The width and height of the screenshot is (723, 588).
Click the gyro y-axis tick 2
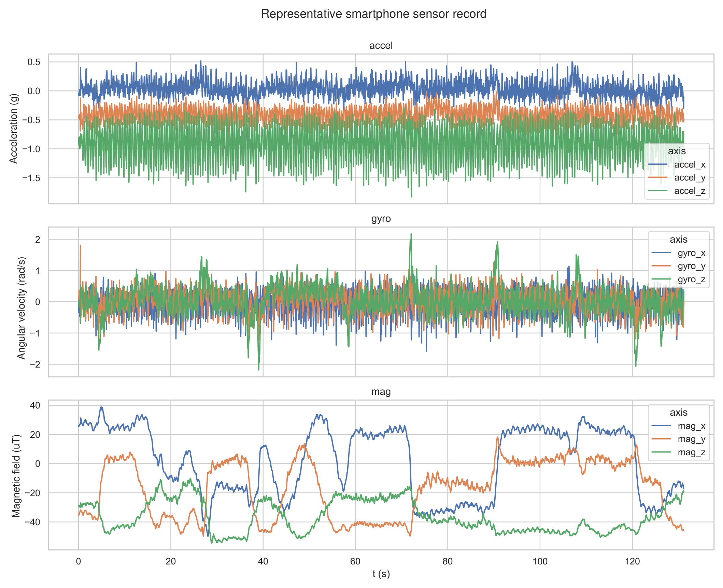click(38, 240)
